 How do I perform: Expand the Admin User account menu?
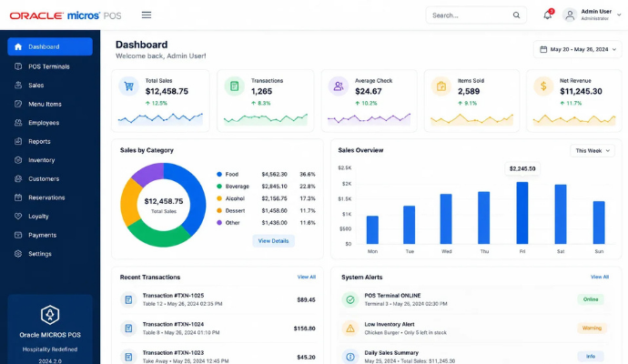click(x=592, y=15)
